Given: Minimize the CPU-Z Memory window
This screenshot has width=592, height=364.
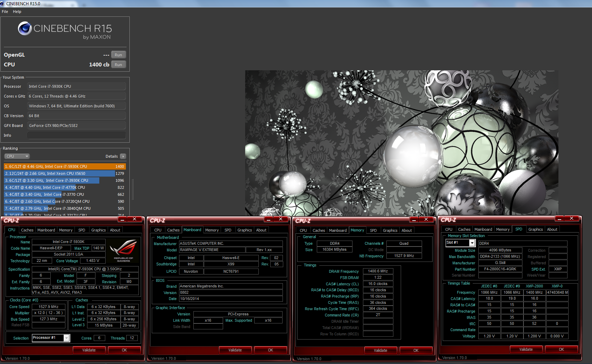Looking at the screenshot, I should click(x=414, y=220).
